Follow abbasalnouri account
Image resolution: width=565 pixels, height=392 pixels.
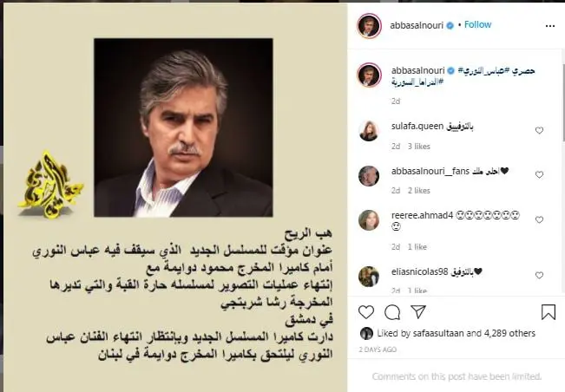478,24
